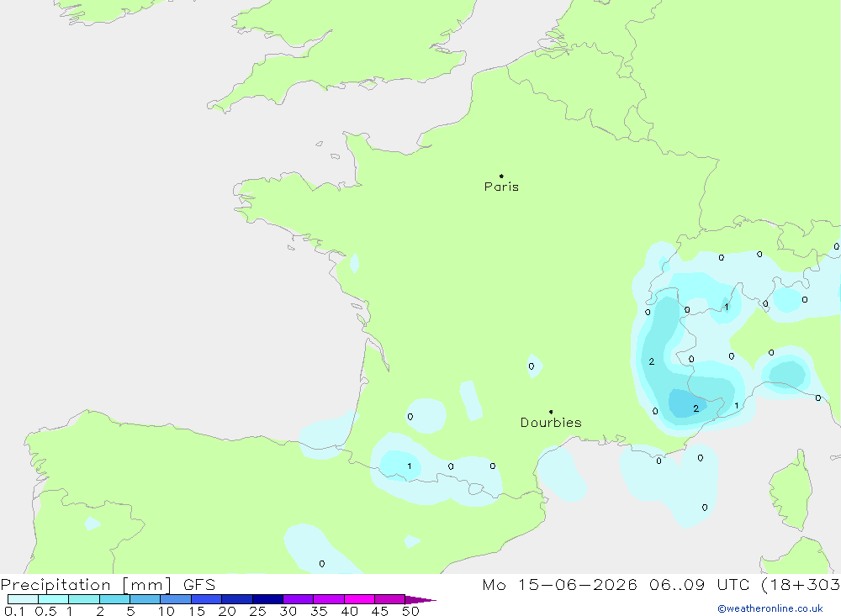841x616 pixels.
Task: Click the Paris city label
Action: coord(501,187)
